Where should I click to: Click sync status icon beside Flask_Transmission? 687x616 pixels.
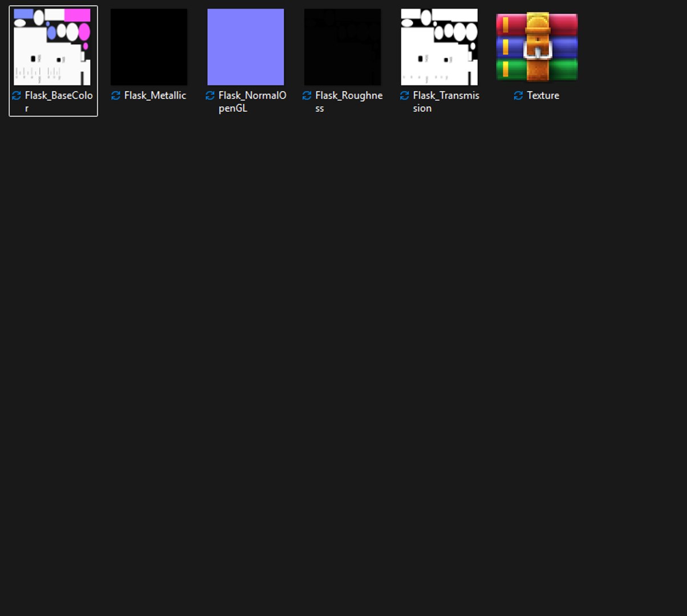point(404,95)
